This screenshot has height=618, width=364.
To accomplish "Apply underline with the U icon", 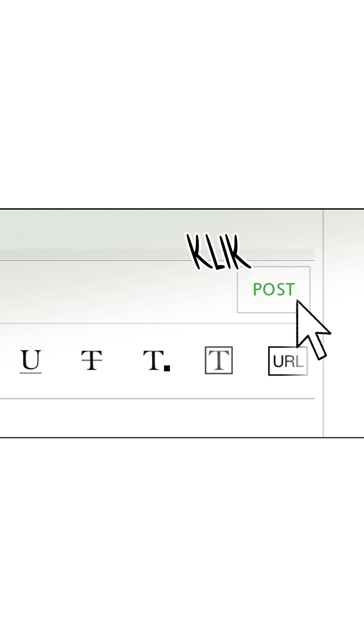I will [31, 362].
